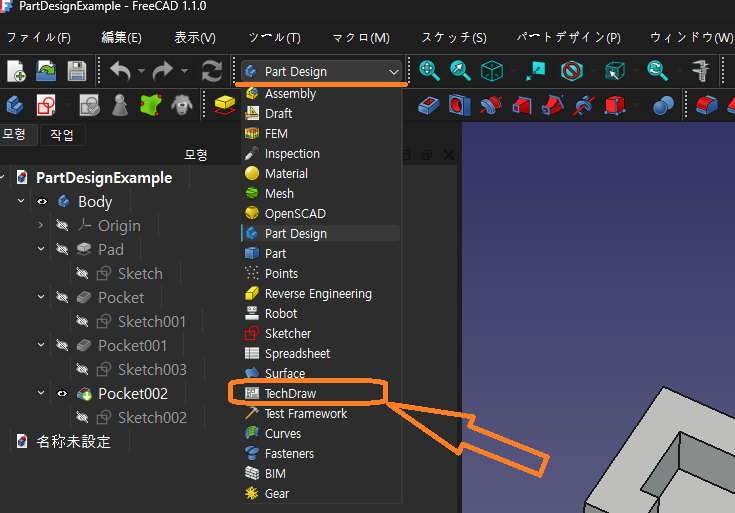The height and width of the screenshot is (513, 735).
Task: Collapse the Body tree node
Action: coord(21,201)
